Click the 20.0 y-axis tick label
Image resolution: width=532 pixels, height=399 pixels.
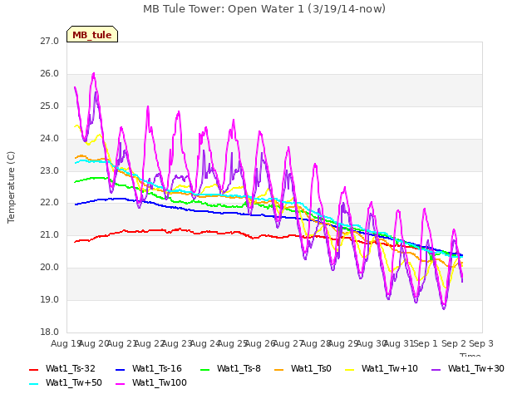point(49,268)
